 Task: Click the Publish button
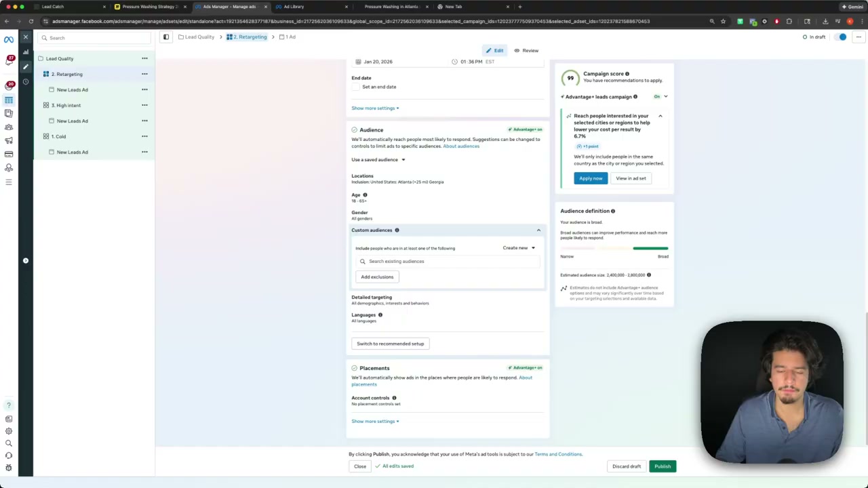663,466
